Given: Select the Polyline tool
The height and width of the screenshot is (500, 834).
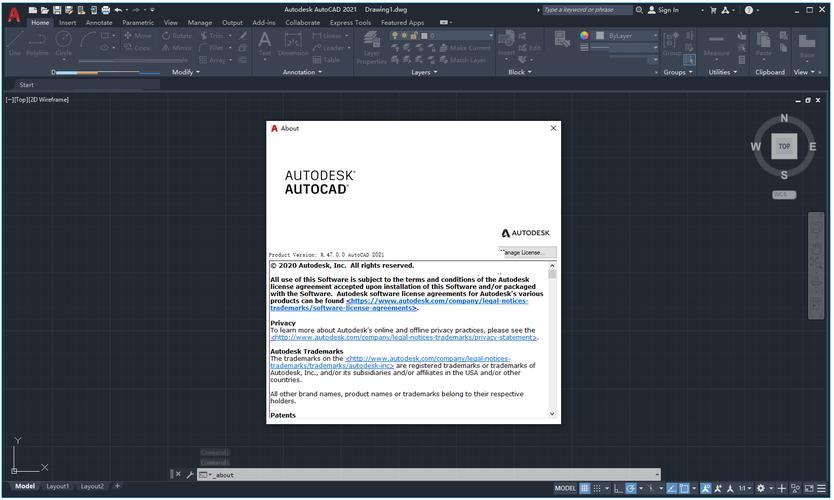Looking at the screenshot, I should click(37, 44).
